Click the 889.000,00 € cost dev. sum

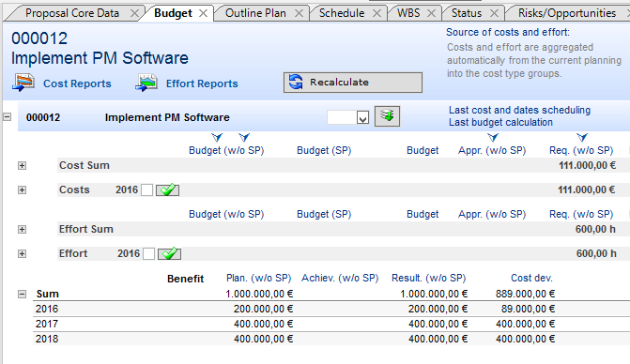[x=525, y=294]
